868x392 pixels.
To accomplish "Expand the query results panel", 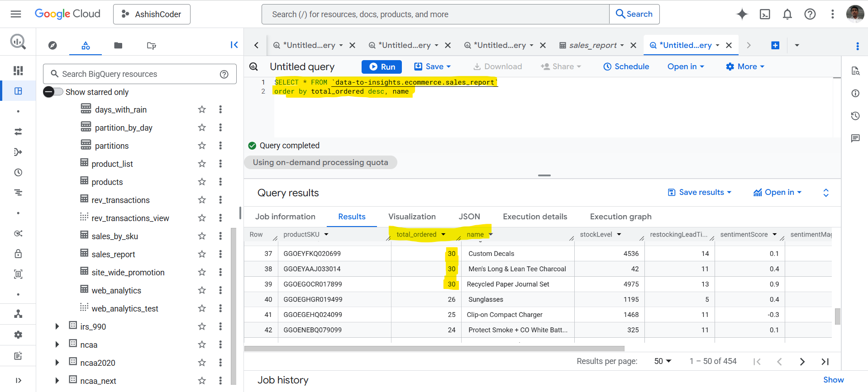I will (x=826, y=193).
